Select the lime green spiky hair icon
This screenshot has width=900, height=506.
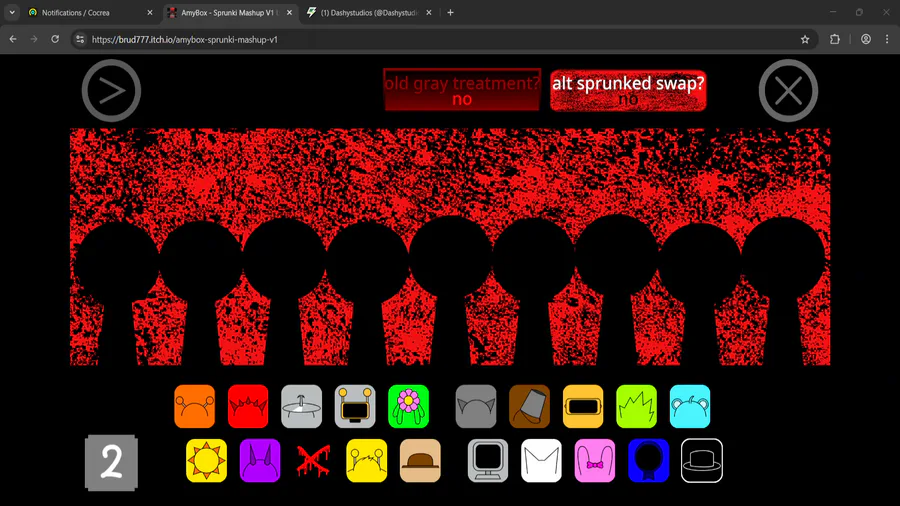pos(636,406)
